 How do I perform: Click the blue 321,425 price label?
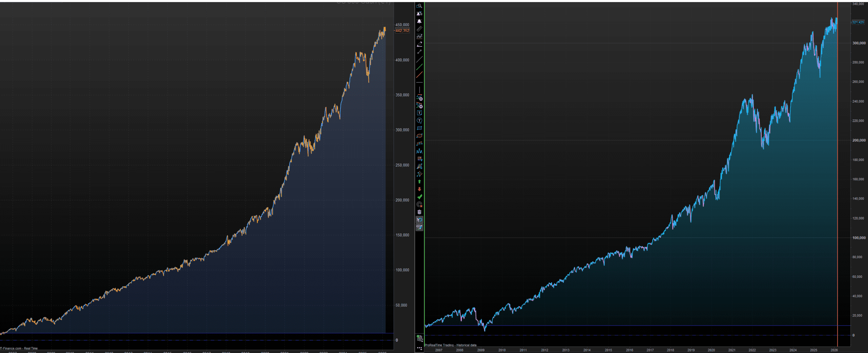[858, 22]
